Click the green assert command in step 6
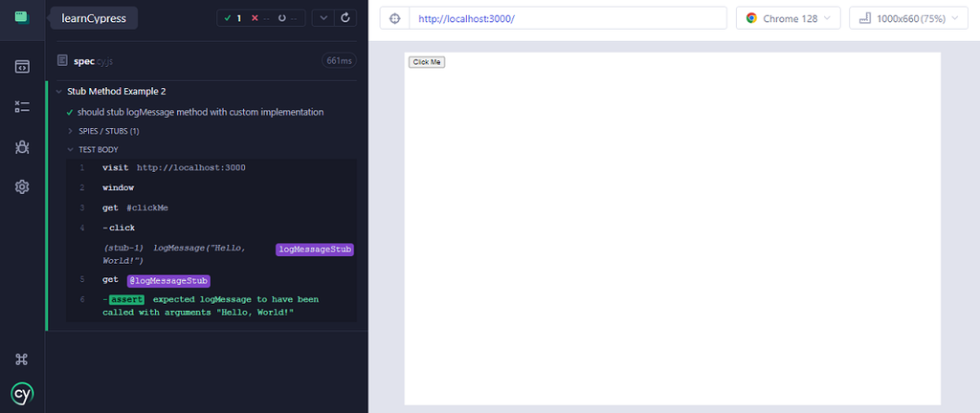The image size is (980, 413). point(211,306)
